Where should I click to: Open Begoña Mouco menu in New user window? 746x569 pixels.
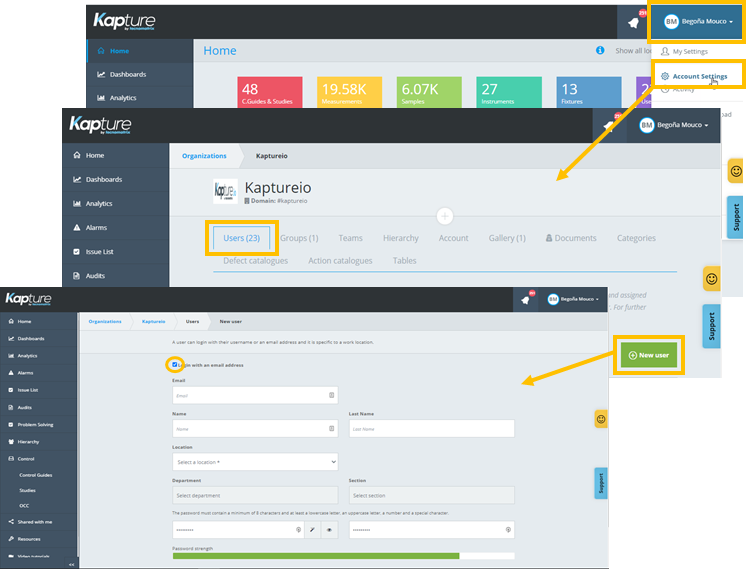[x=573, y=299]
